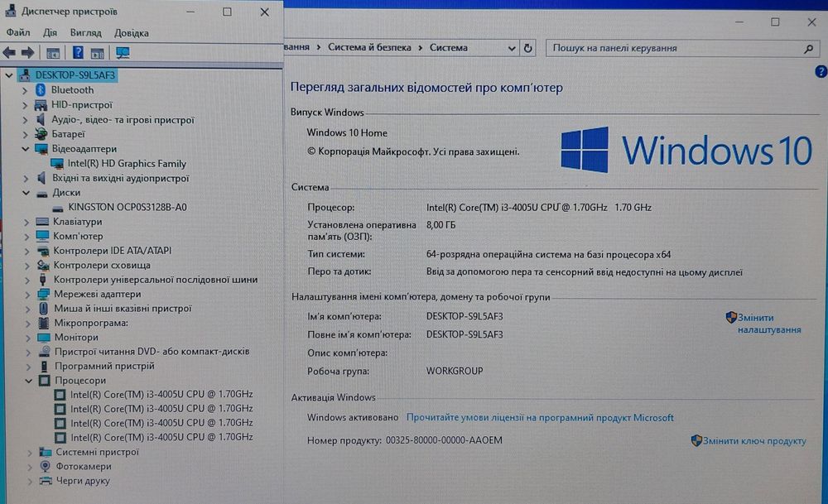Screen dimensions: 828x504
Task: Select Пристрої читання DVD- або компакт-дисків item
Action: (152, 352)
